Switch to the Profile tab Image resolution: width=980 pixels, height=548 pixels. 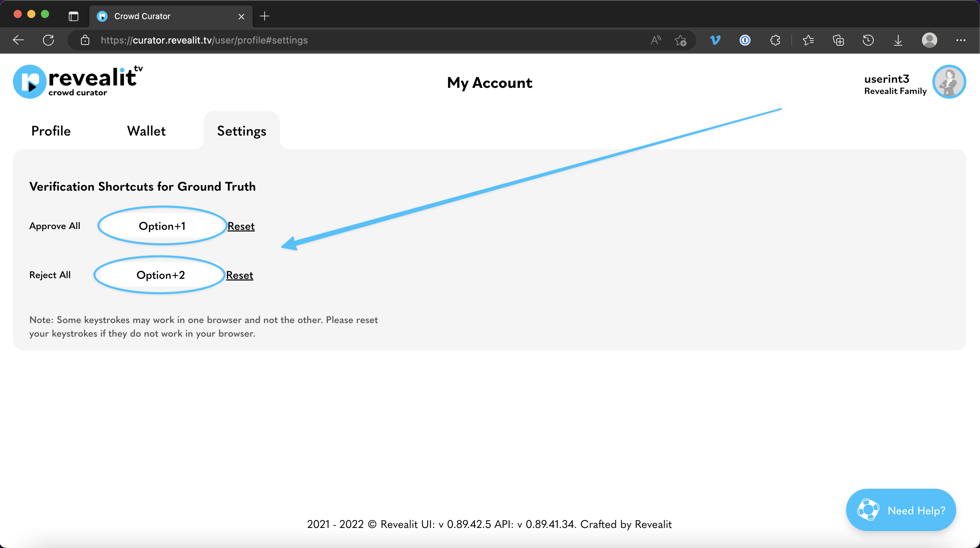(x=51, y=131)
